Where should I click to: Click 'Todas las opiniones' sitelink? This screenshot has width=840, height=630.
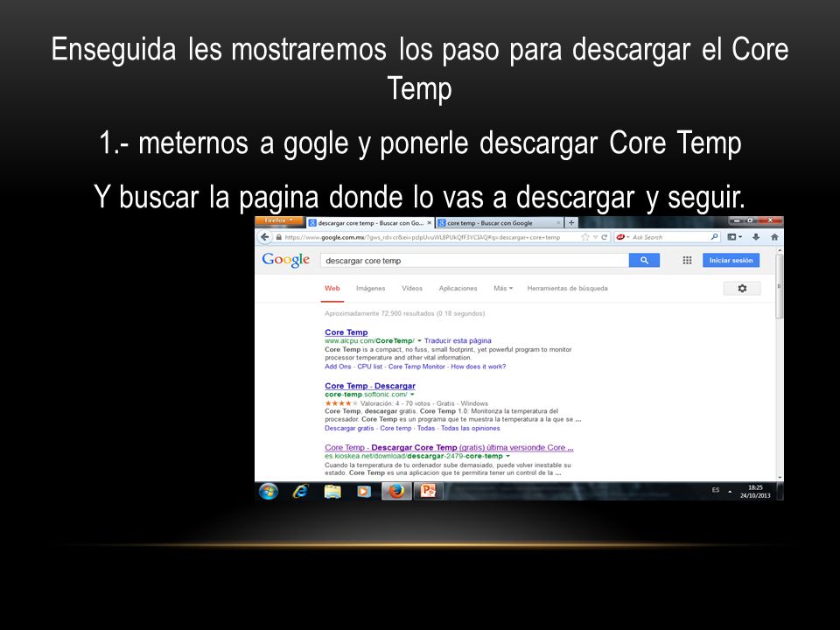coord(471,428)
